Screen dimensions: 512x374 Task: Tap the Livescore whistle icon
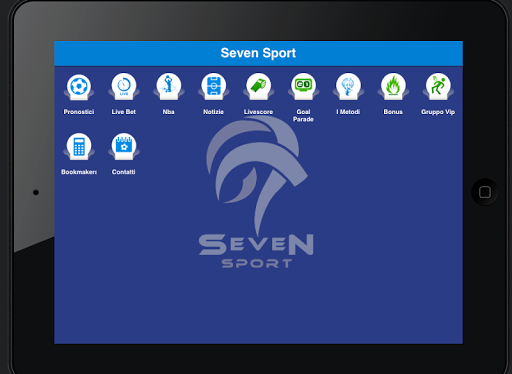coord(258,87)
